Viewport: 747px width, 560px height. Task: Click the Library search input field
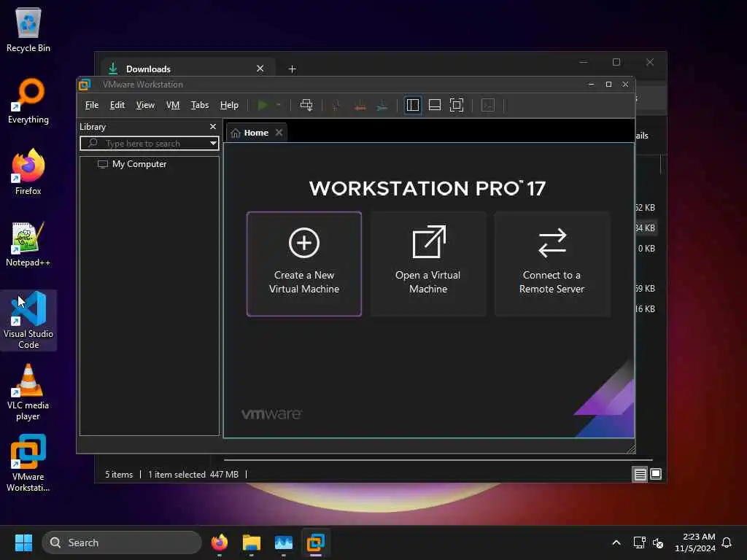click(149, 144)
